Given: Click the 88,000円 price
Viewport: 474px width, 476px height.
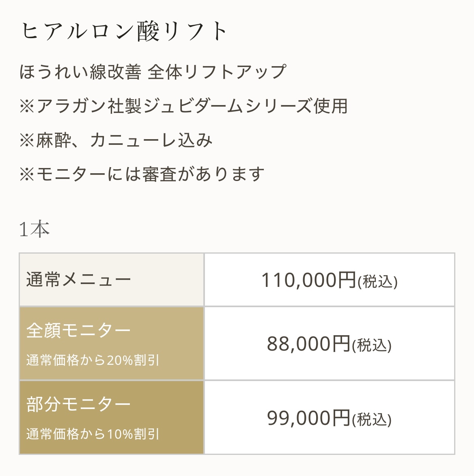Looking at the screenshot, I should (308, 344).
